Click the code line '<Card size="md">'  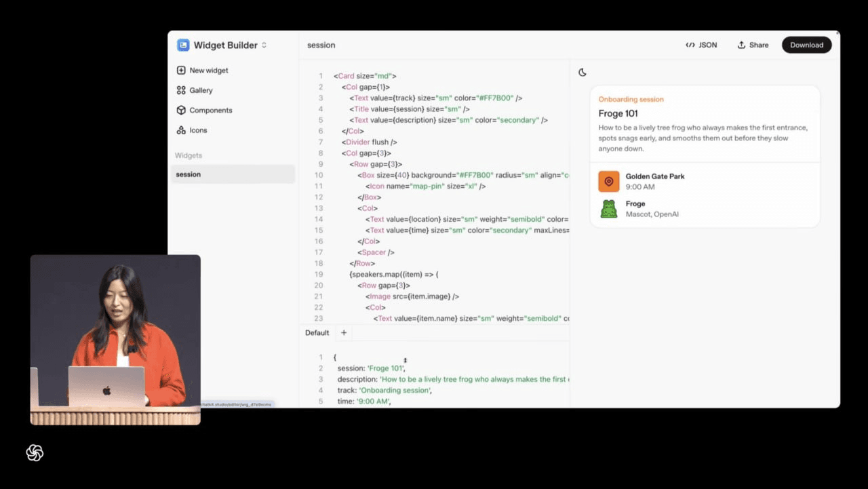pyautogui.click(x=365, y=76)
